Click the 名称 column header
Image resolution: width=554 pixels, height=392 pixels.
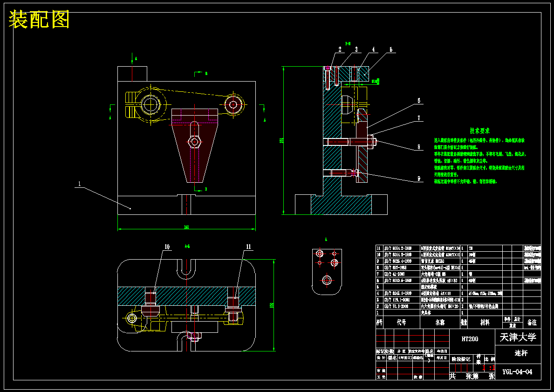(440, 323)
